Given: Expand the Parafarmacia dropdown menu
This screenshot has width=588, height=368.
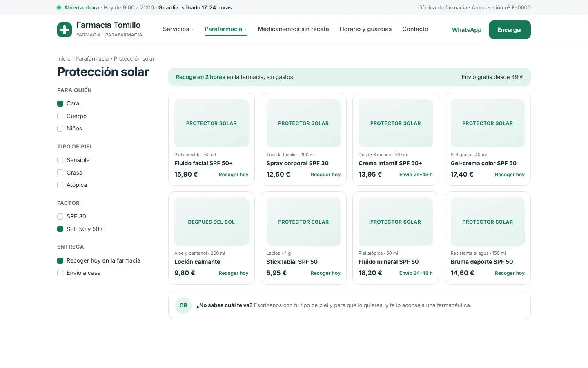Looking at the screenshot, I should [226, 29].
